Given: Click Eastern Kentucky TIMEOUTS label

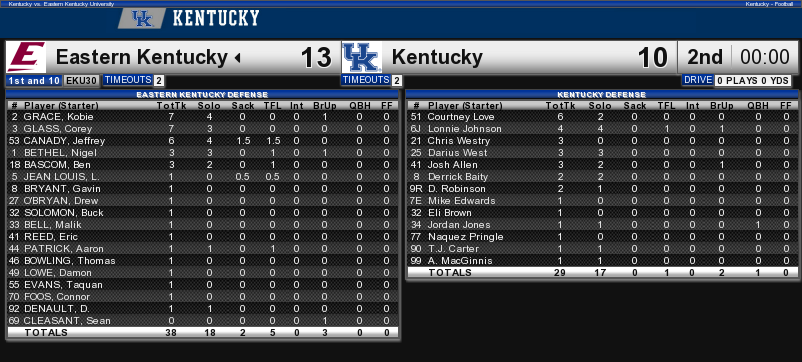Looking at the screenshot, I should pyautogui.click(x=128, y=80).
